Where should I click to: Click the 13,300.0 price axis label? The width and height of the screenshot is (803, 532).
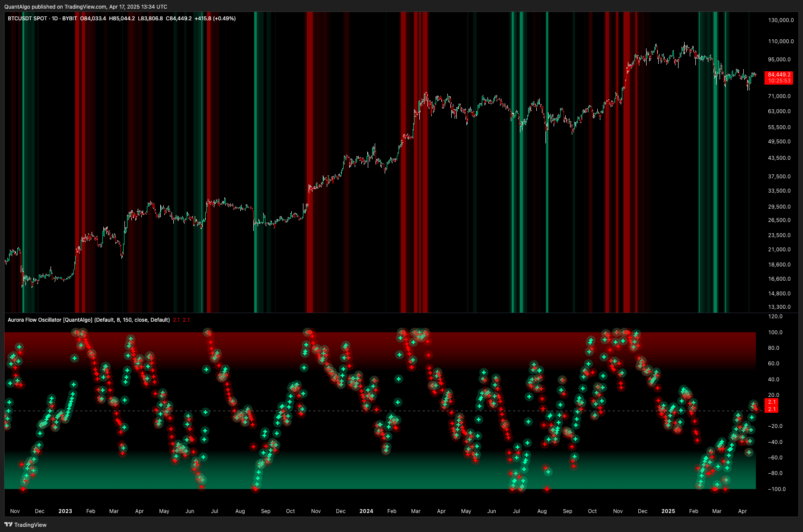(779, 307)
